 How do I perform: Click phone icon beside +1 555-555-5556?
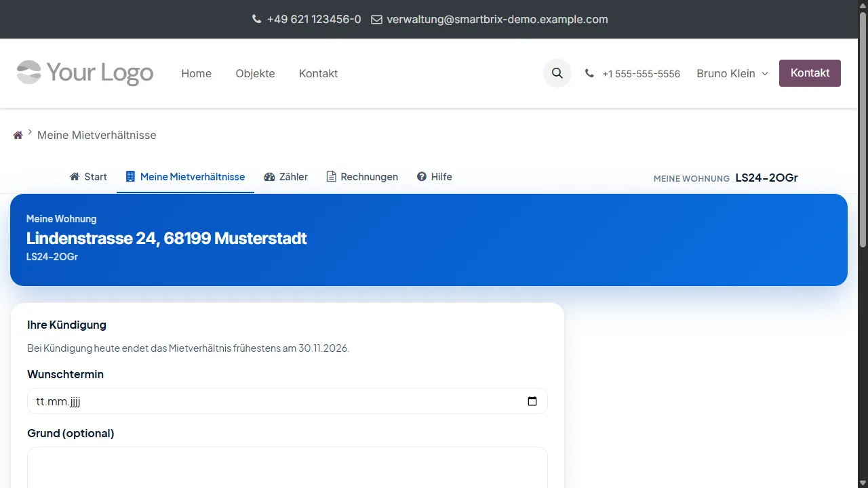[x=589, y=73]
